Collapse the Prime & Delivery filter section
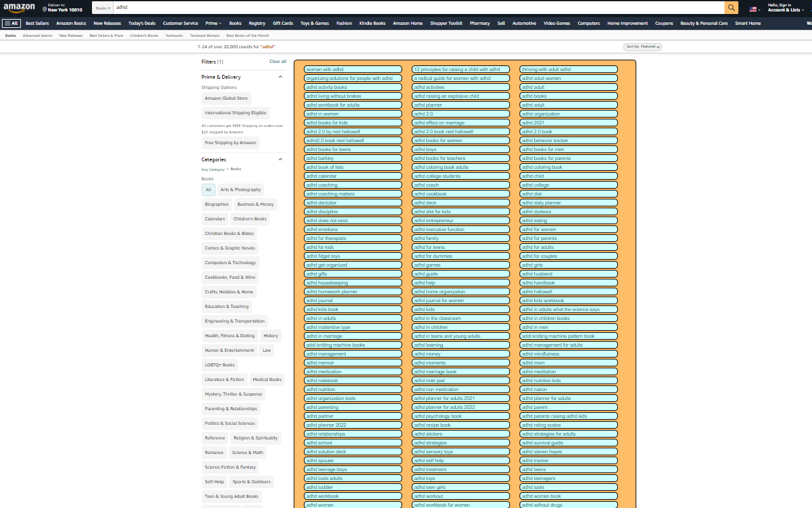The width and height of the screenshot is (812, 508). (x=280, y=77)
